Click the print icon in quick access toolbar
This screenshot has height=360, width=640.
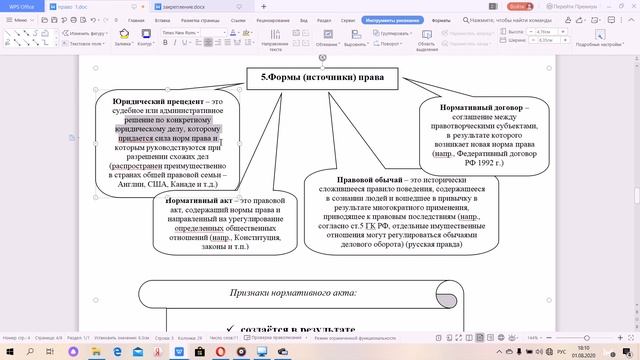(73, 20)
